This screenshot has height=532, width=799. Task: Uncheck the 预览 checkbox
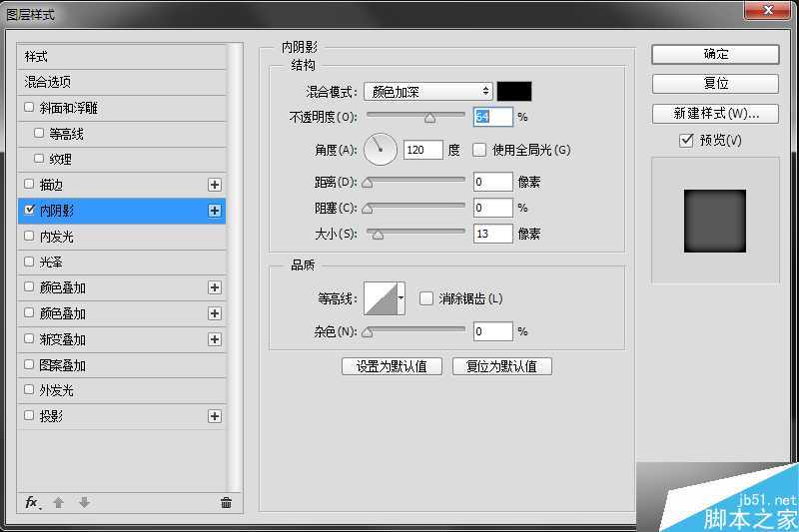[x=686, y=141]
